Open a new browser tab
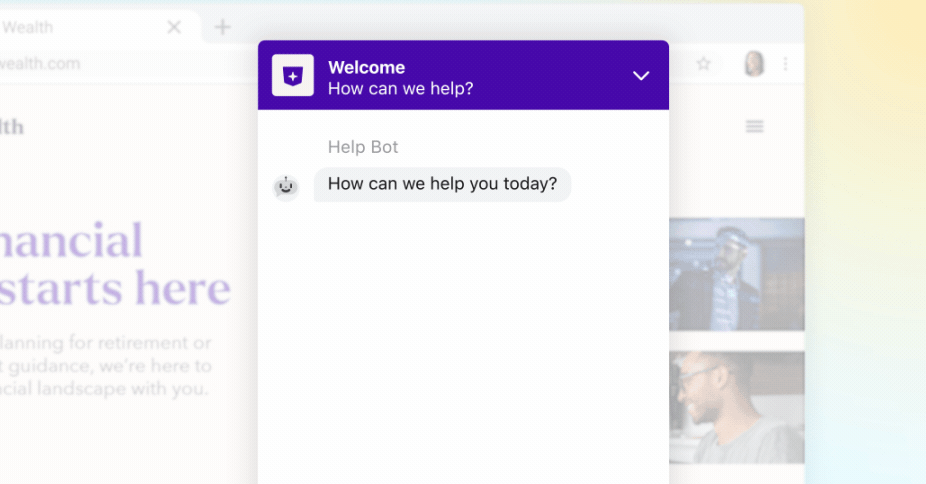This screenshot has width=926, height=484. 222,27
